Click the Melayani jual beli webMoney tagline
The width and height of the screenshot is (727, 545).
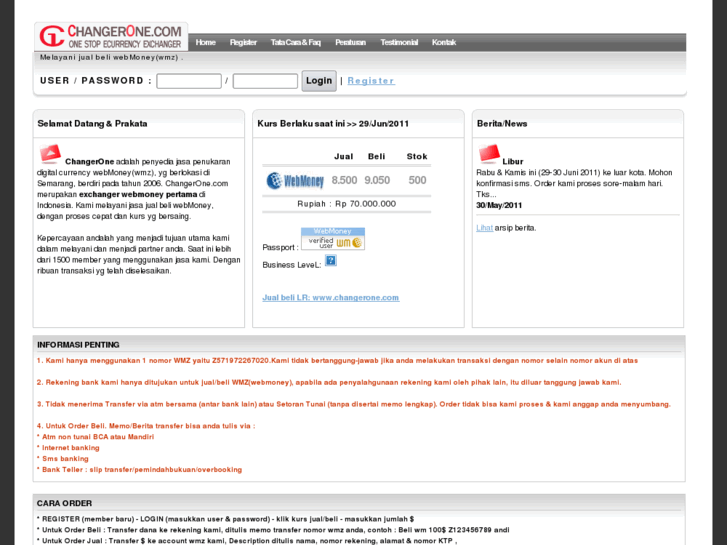pyautogui.click(x=111, y=58)
